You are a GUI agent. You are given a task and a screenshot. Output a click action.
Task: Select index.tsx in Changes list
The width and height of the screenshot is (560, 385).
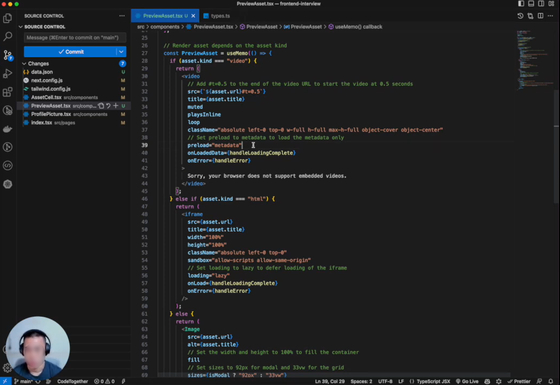click(x=74, y=122)
